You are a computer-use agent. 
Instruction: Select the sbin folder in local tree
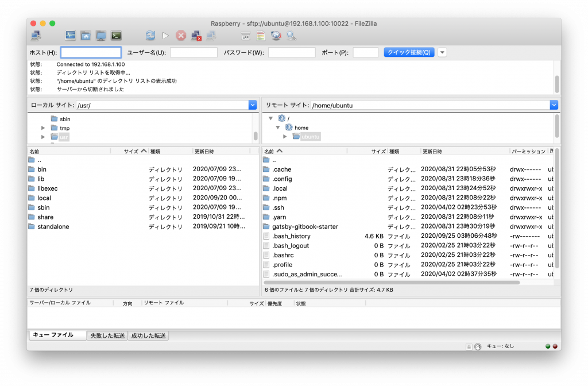(x=61, y=119)
